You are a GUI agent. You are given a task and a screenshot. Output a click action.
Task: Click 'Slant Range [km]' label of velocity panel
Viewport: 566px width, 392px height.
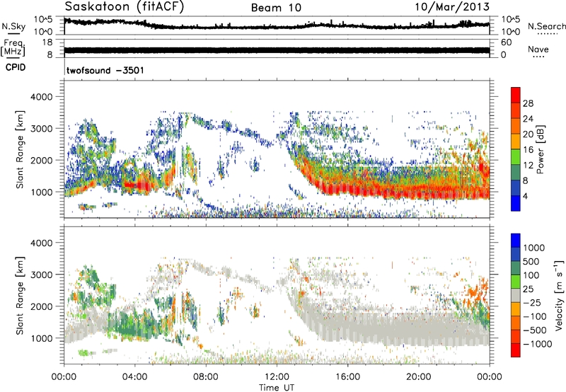[x=20, y=295]
